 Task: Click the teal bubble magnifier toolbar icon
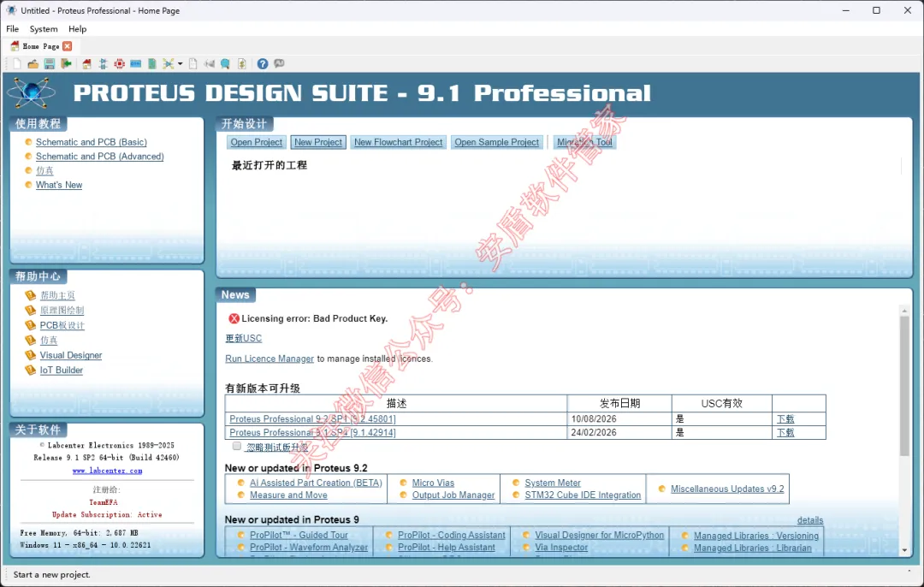coord(225,63)
